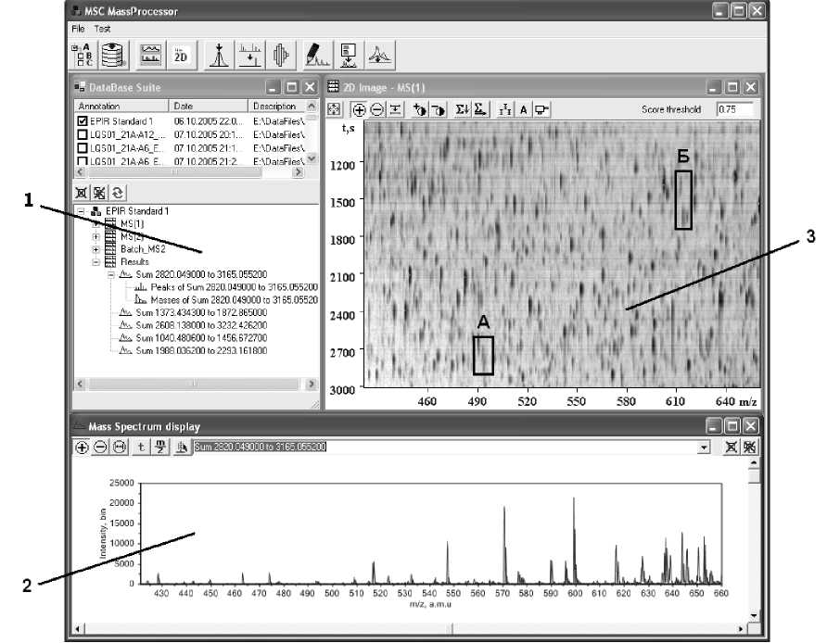This screenshot has height=643, width=840.
Task: Click the database cylinder icon in main toolbar
Action: click(112, 56)
